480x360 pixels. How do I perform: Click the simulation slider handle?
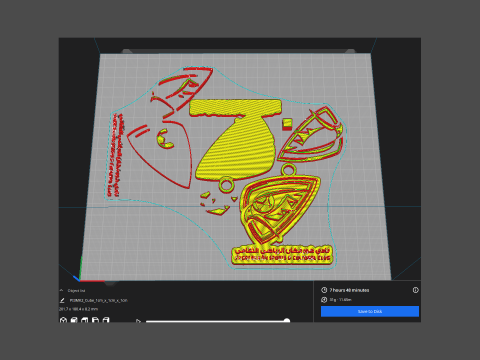coord(287,321)
